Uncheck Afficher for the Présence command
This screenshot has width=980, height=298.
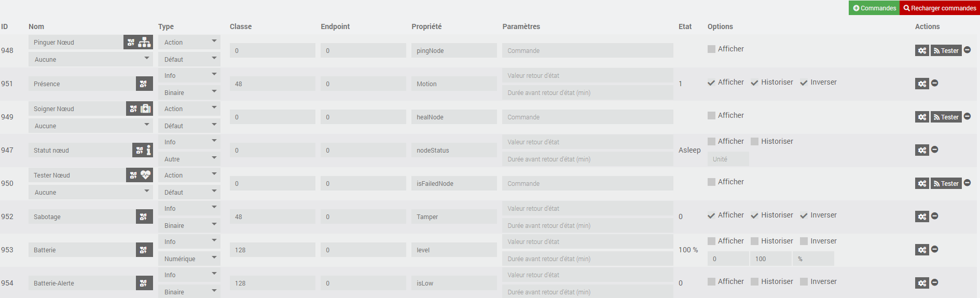(711, 83)
